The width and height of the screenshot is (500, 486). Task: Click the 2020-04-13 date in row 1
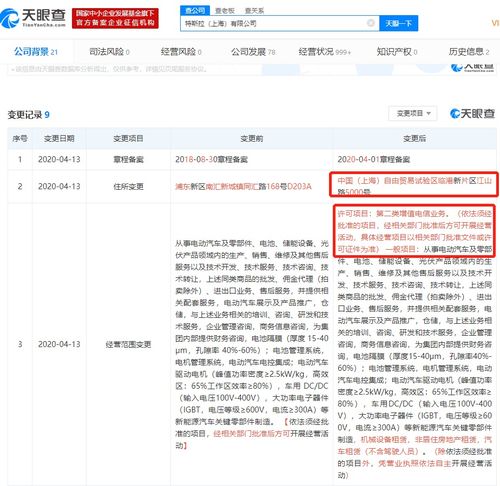click(59, 159)
